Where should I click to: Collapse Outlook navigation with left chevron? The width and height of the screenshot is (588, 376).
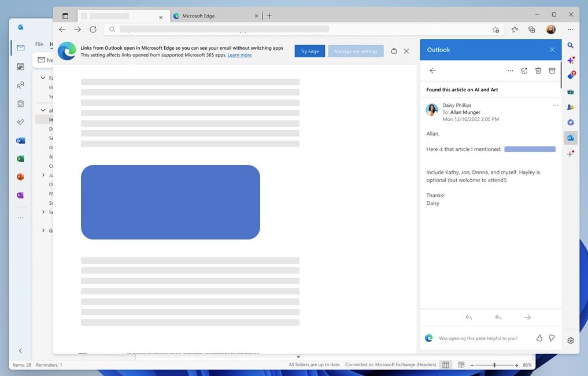(20, 351)
